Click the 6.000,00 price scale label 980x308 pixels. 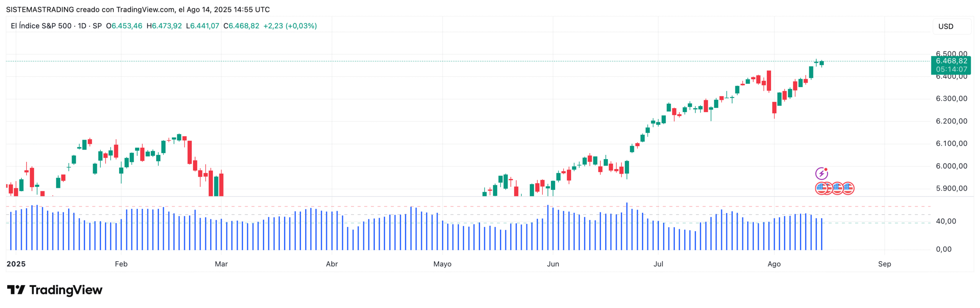(x=951, y=166)
